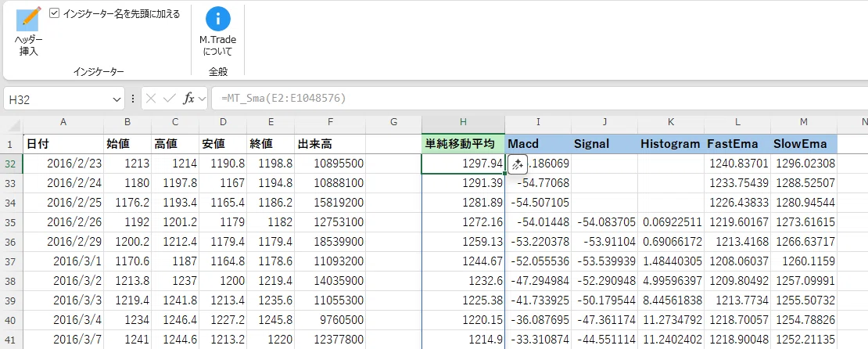Screen dimensions: 868x349
Task: Click the 出来高 header cell
Action: tap(331, 144)
